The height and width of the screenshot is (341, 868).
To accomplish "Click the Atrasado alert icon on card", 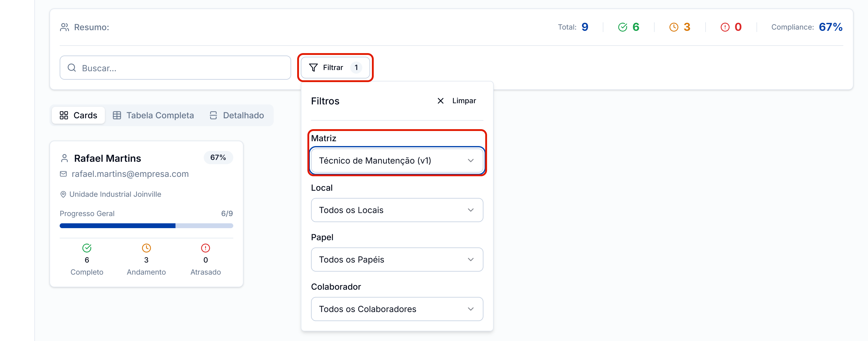I will tap(206, 248).
